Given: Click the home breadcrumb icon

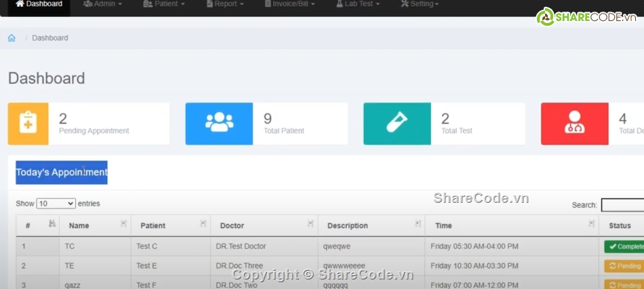Looking at the screenshot, I should pyautogui.click(x=12, y=38).
